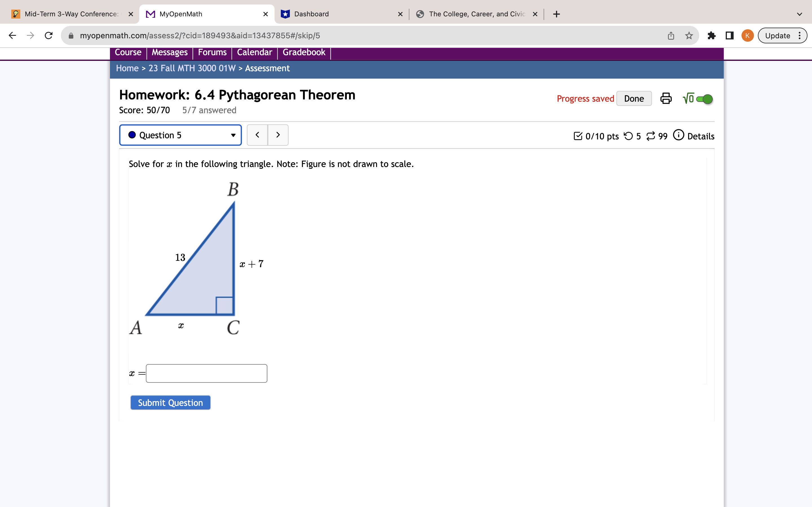Screen dimensions: 812x507
Task: Click the Done button
Action: point(634,99)
